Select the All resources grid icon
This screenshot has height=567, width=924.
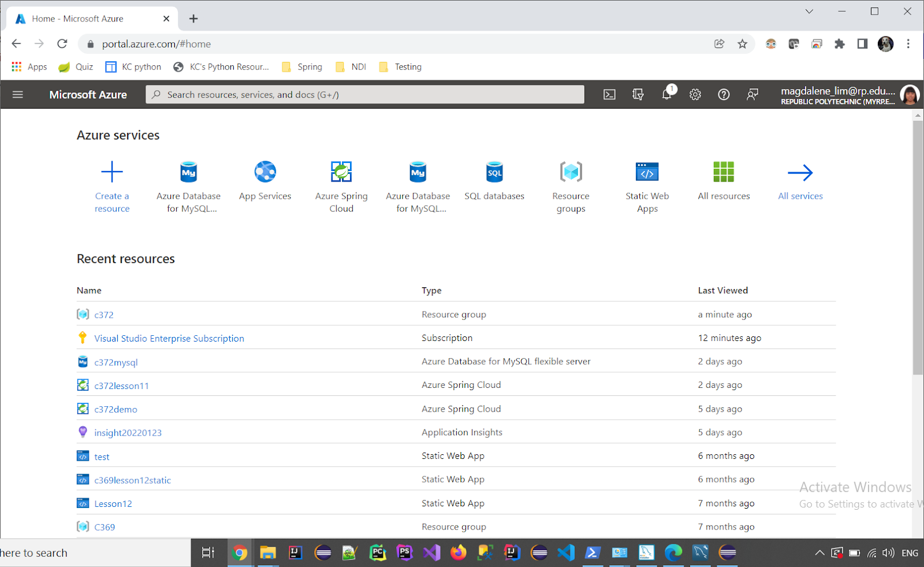(724, 172)
